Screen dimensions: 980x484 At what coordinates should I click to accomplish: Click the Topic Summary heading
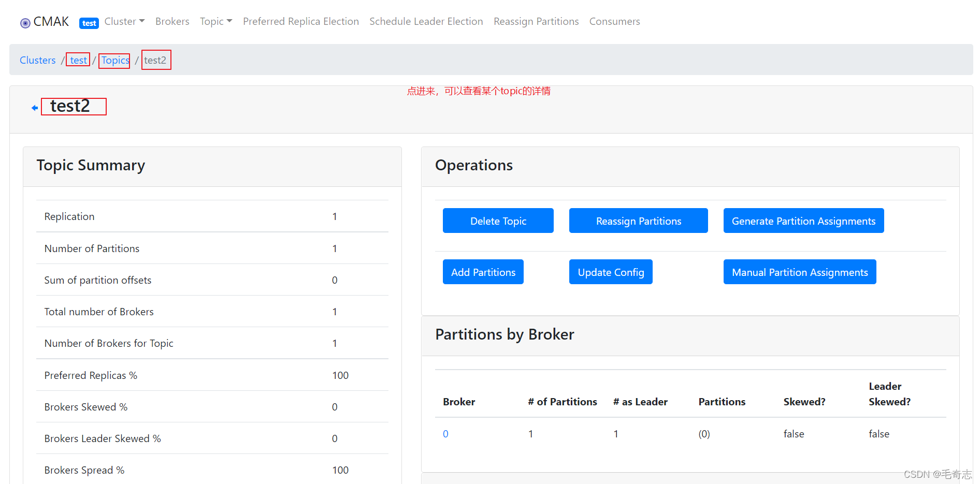tap(91, 165)
